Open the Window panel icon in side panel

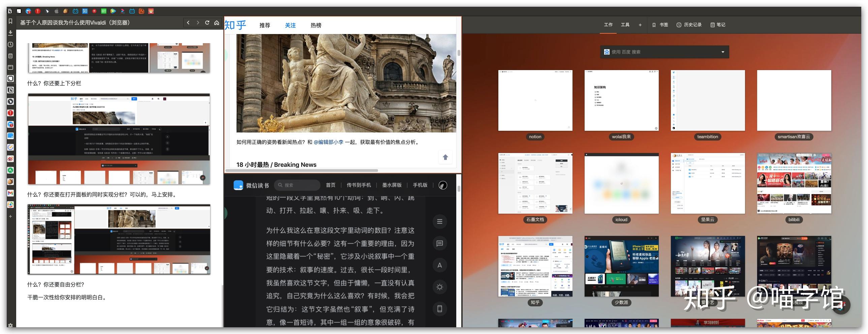(x=10, y=67)
